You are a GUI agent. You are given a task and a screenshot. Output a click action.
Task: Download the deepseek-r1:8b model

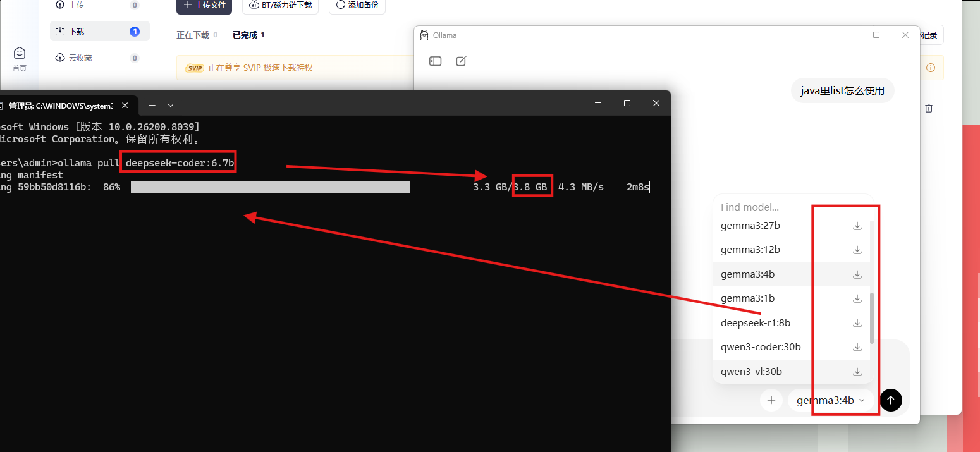[x=857, y=323]
